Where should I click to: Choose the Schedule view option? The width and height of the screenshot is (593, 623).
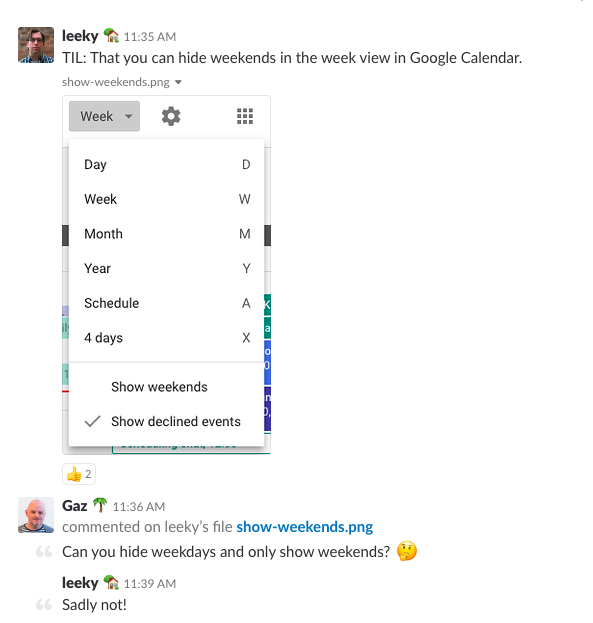click(166, 303)
